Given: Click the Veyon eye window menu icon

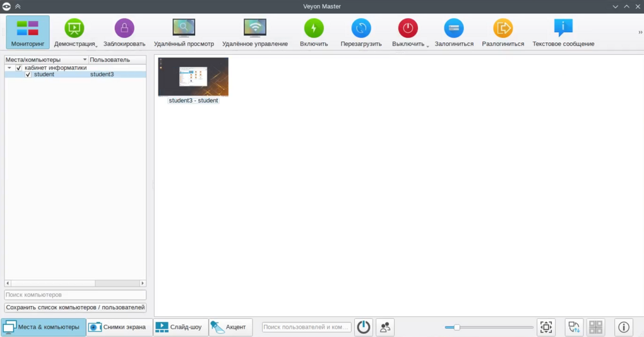Looking at the screenshot, I should pyautogui.click(x=6, y=6).
